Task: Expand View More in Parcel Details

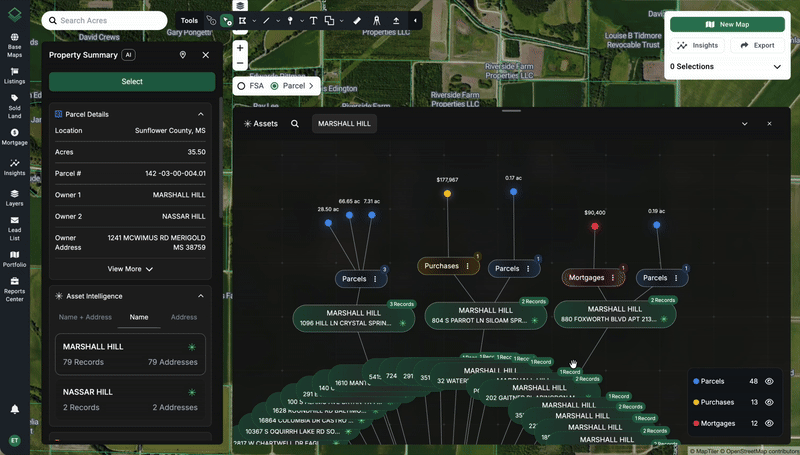Action: coord(131,269)
